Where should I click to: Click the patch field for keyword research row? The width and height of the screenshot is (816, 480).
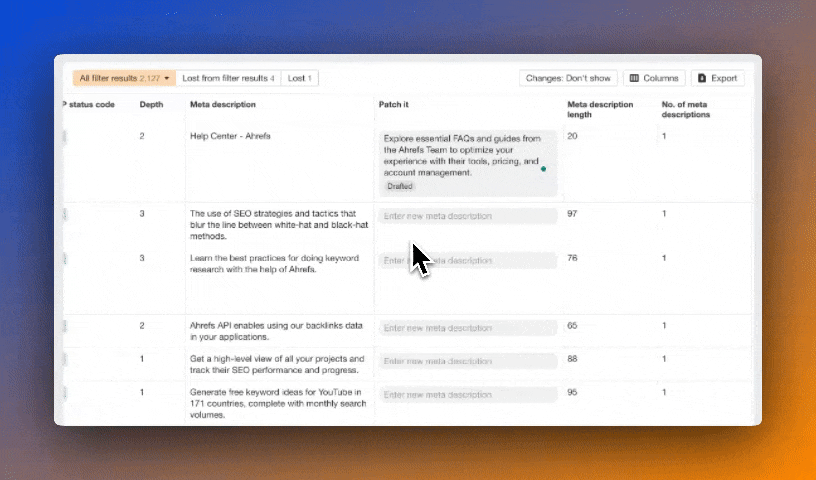coord(468,260)
